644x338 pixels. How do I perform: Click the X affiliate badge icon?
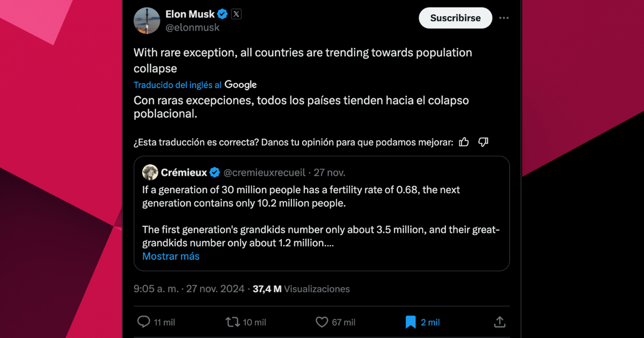(x=236, y=14)
